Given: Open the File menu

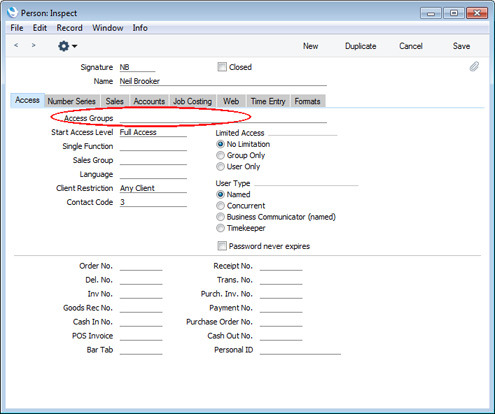Looking at the screenshot, I should (x=17, y=28).
